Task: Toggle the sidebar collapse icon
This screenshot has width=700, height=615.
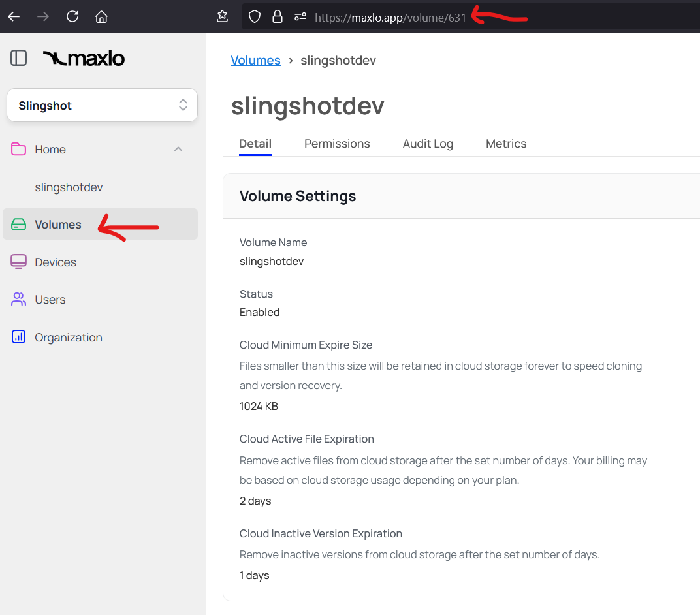Action: tap(18, 58)
